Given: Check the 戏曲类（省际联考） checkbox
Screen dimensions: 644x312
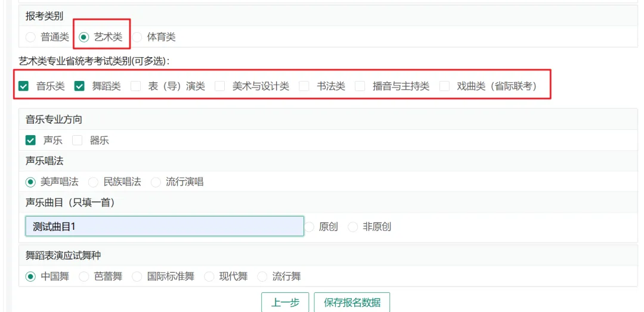Looking at the screenshot, I should tap(444, 86).
